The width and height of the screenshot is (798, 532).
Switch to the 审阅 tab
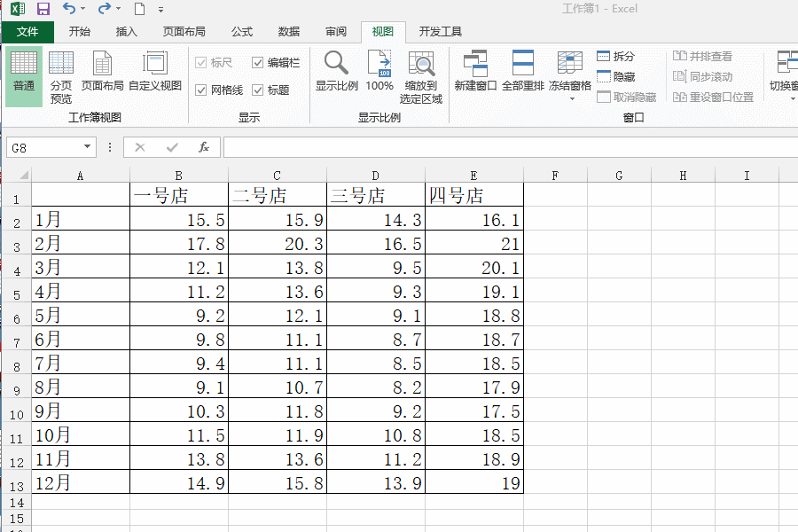(x=335, y=32)
